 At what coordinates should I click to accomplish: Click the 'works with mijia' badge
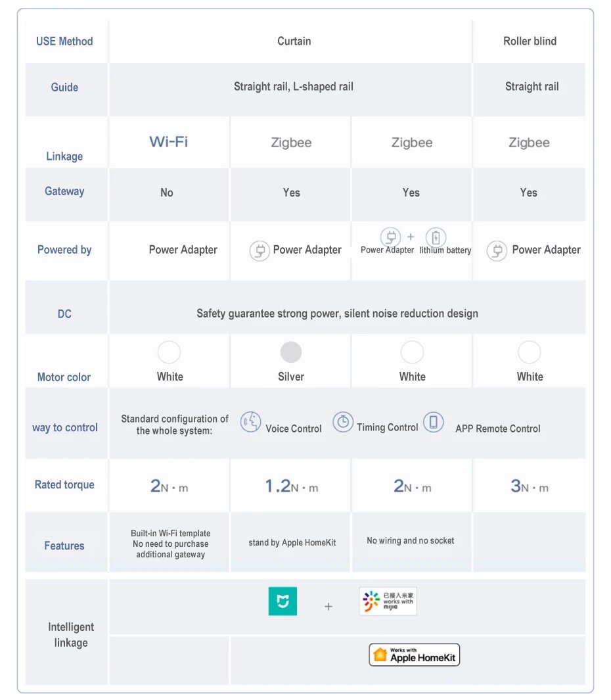coord(388,601)
